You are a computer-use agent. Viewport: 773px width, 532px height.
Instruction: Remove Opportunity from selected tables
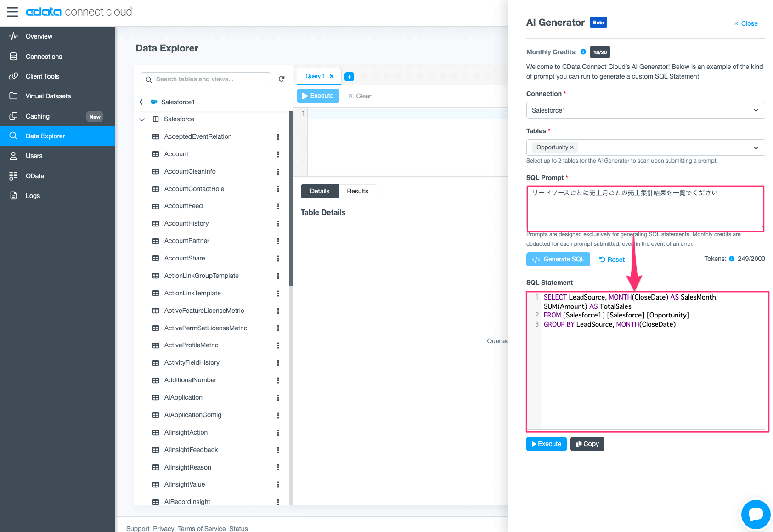572,147
